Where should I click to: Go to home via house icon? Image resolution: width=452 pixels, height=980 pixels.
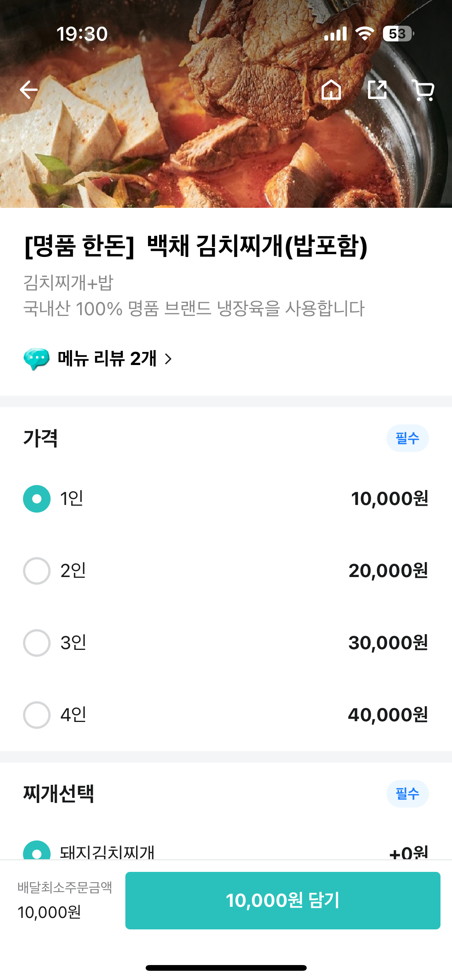[331, 90]
